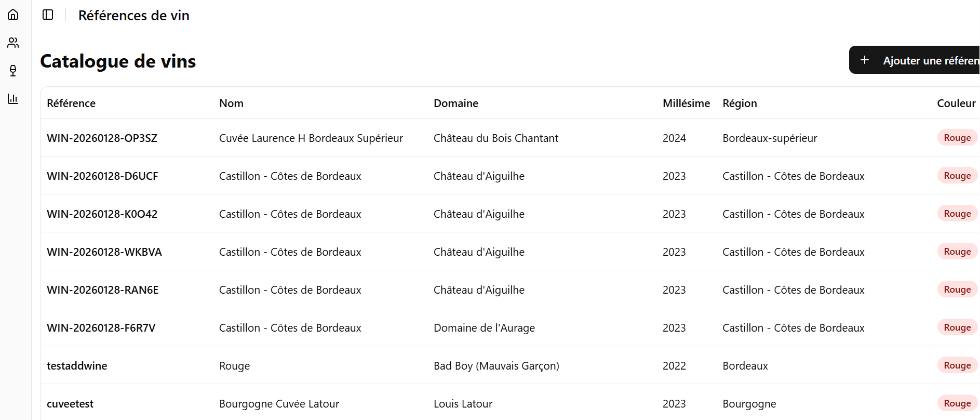Sort the table by the Région column
This screenshot has height=420, width=980.
pyautogui.click(x=740, y=103)
